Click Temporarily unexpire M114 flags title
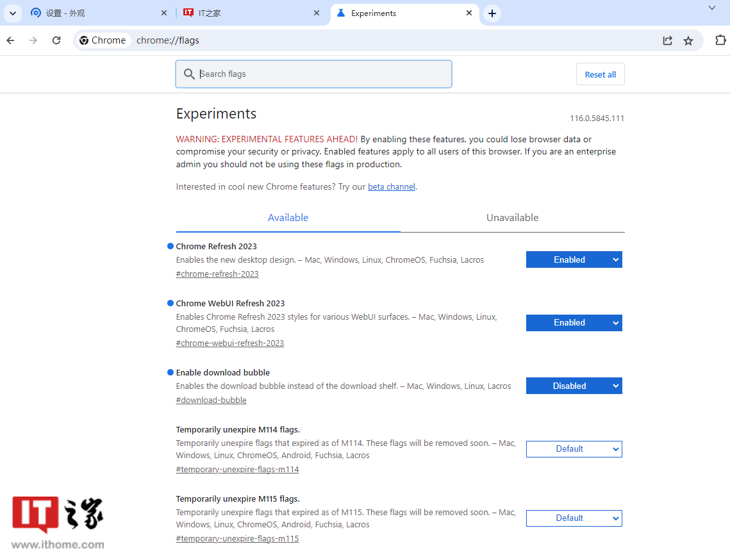This screenshot has height=560, width=730. (x=237, y=430)
